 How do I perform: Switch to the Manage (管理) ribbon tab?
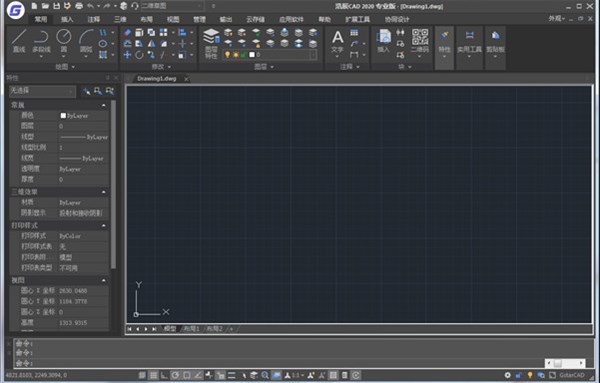[x=199, y=19]
